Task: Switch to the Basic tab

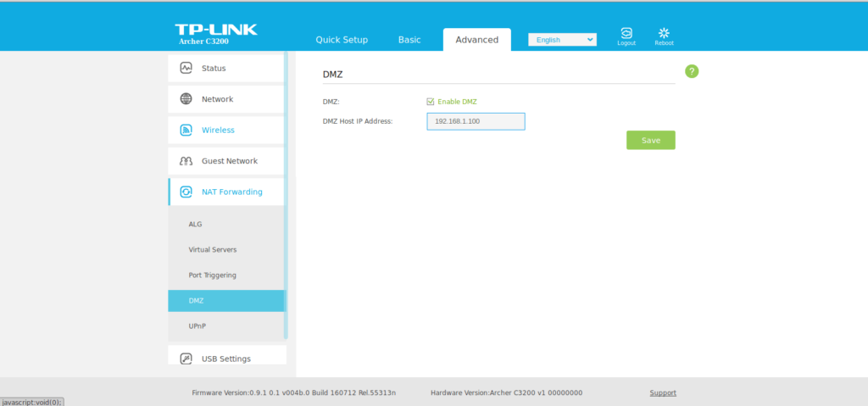Action: [409, 40]
